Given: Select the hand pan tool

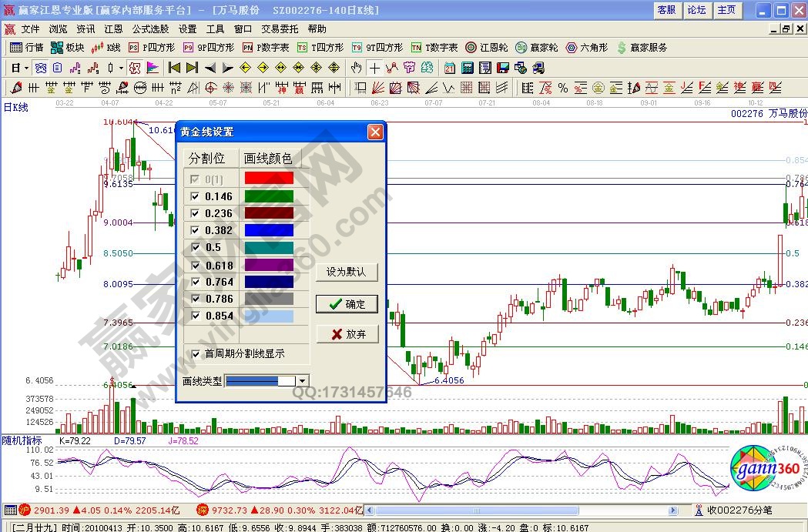Looking at the screenshot, I should click(x=357, y=68).
